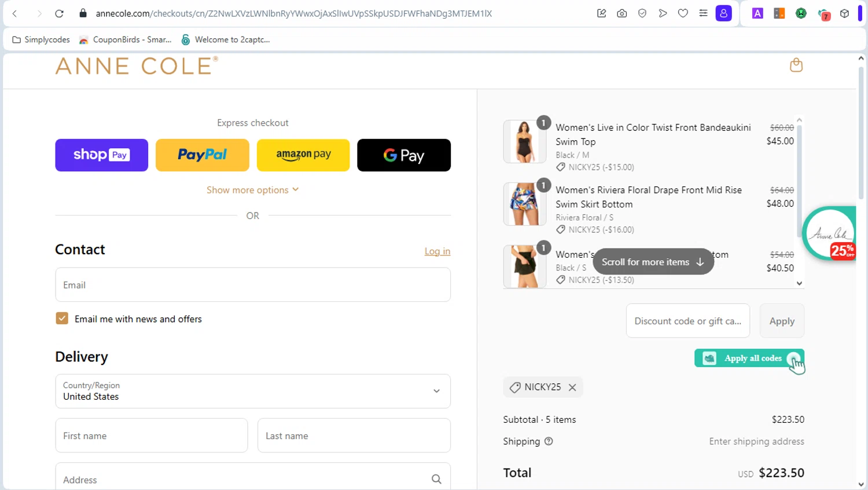Image resolution: width=868 pixels, height=490 pixels.
Task: Click the order items list down arrow
Action: point(800,283)
